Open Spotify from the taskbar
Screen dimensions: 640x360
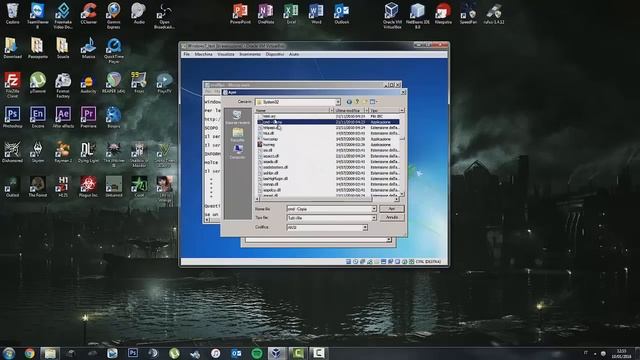(257, 353)
